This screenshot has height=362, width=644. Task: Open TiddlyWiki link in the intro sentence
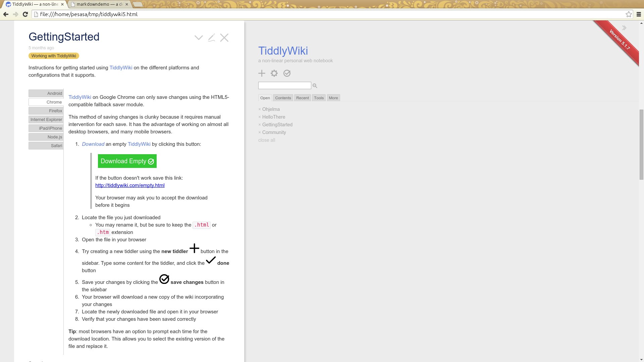[121, 68]
